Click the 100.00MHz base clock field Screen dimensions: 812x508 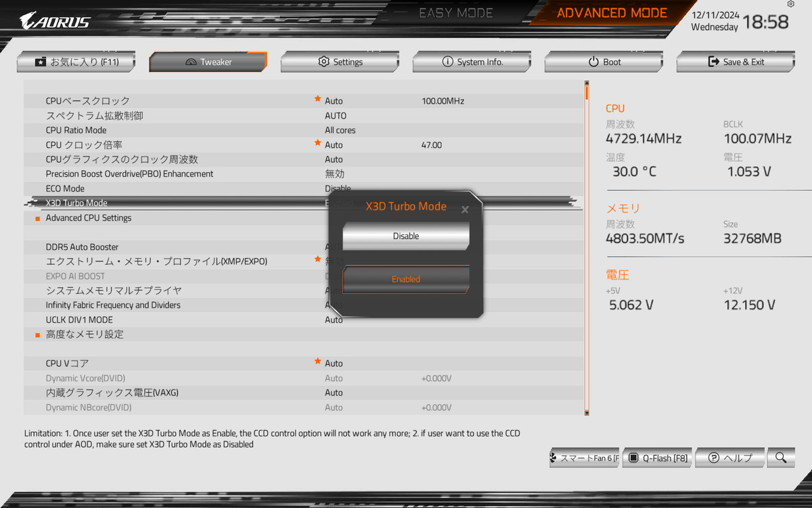pyautogui.click(x=443, y=101)
